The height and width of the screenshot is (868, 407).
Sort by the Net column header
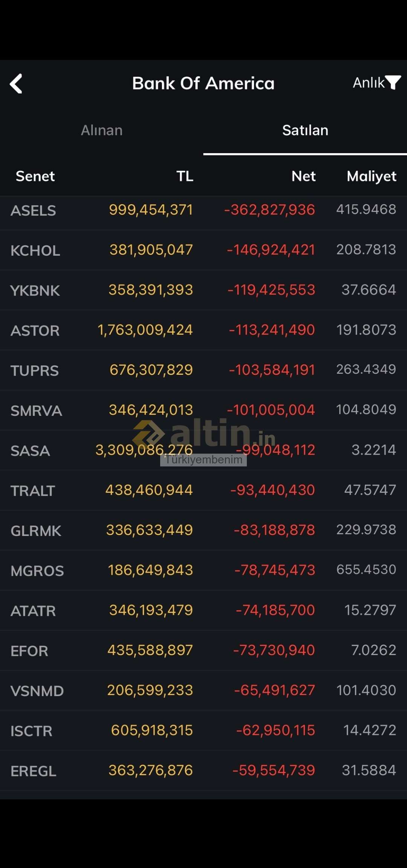pos(303,176)
